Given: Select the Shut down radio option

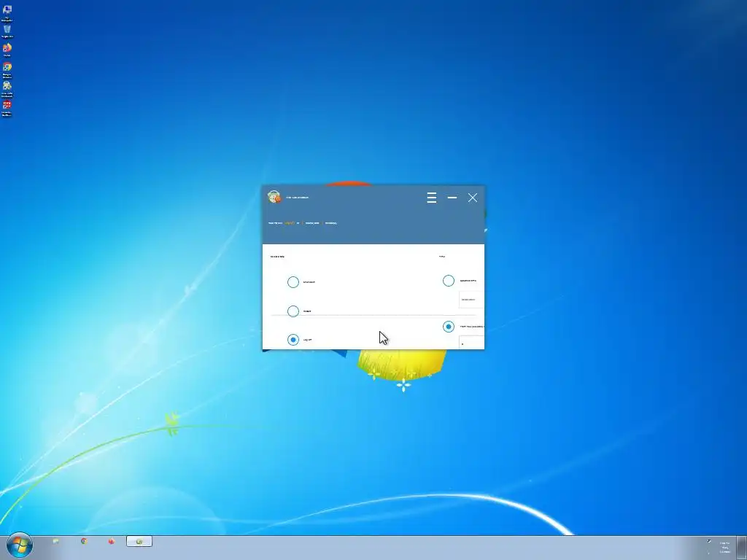Looking at the screenshot, I should coord(293,282).
